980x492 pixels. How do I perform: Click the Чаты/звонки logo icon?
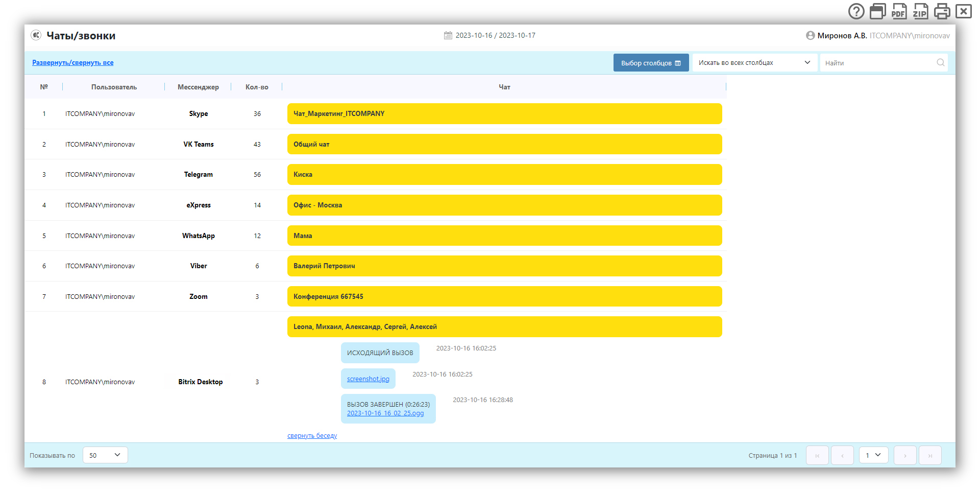[x=36, y=35]
